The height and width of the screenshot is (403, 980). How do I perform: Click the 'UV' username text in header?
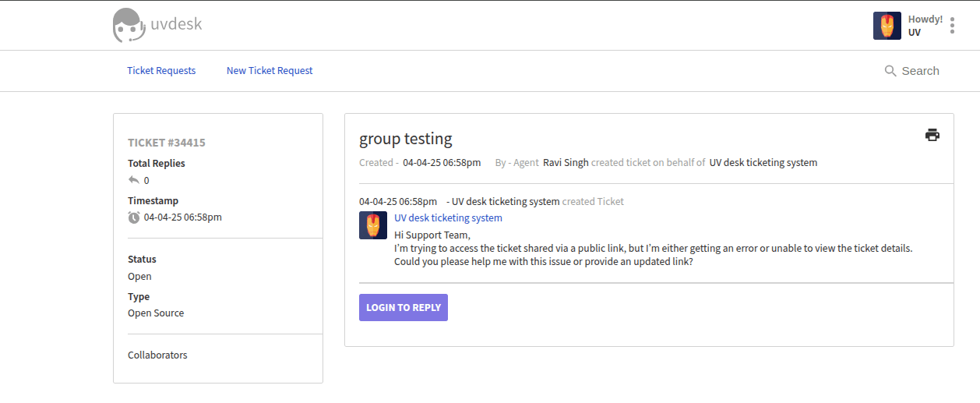915,33
